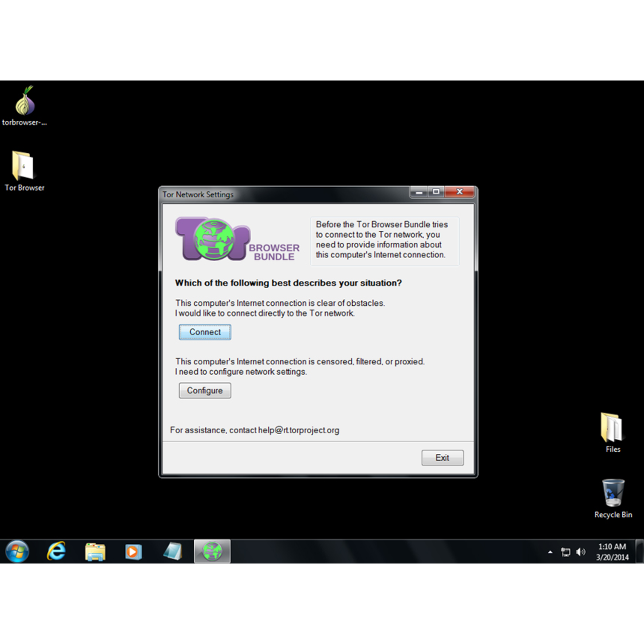Screen dimensions: 644x644
Task: Click Connect to join Tor directly
Action: point(205,332)
